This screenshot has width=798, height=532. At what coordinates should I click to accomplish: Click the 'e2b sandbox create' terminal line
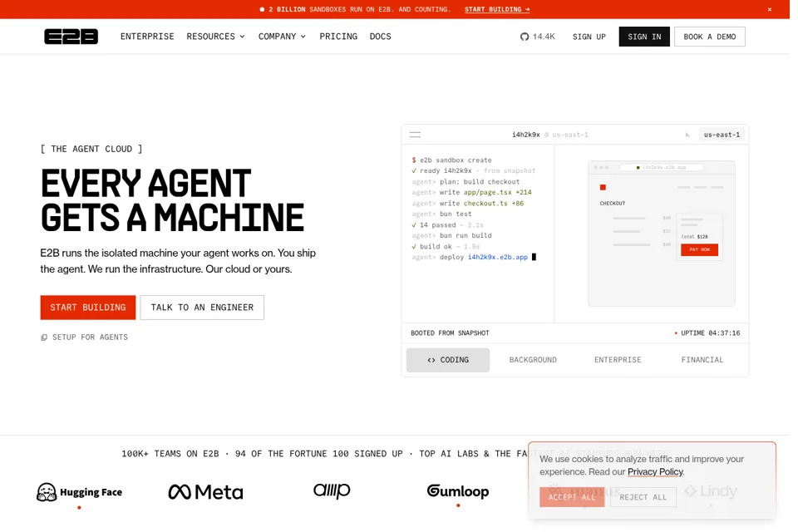click(452, 160)
